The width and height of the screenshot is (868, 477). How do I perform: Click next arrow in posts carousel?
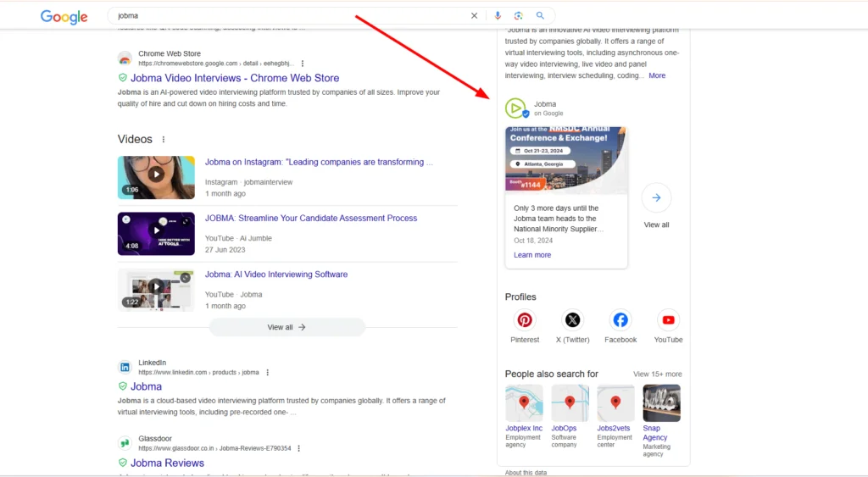click(656, 197)
